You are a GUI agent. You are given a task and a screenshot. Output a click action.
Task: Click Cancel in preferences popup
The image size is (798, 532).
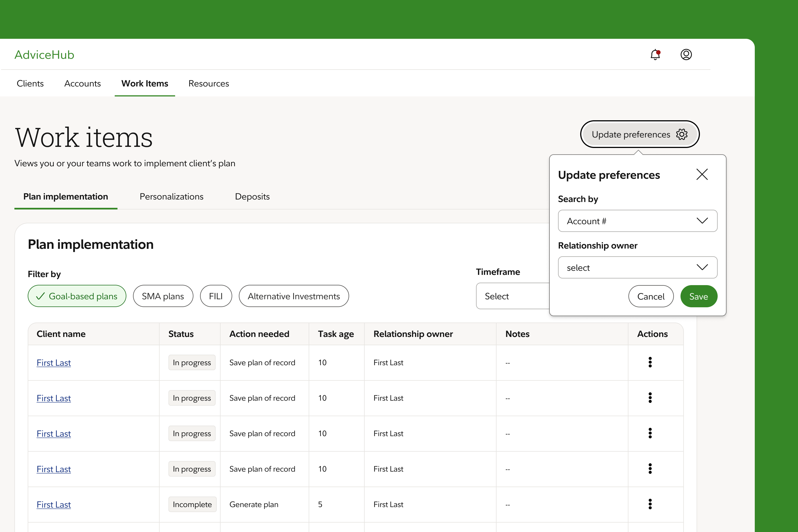click(651, 296)
